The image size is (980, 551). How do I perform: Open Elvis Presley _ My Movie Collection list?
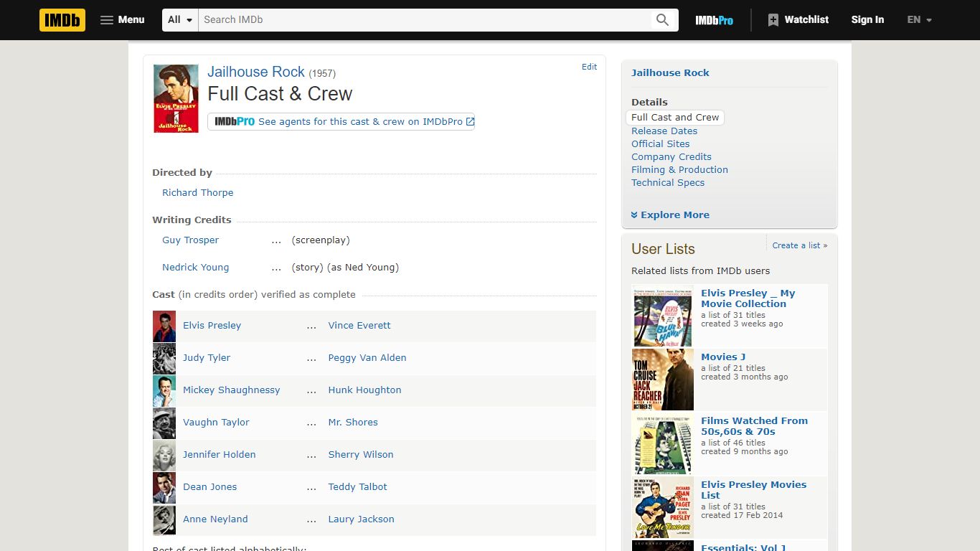tap(748, 298)
